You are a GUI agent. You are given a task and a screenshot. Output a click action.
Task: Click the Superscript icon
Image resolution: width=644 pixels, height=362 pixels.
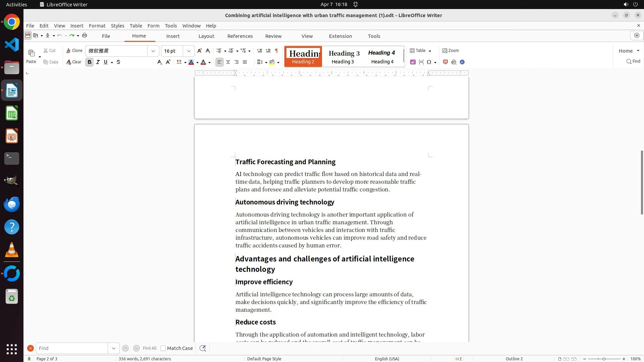pyautogui.click(x=168, y=62)
